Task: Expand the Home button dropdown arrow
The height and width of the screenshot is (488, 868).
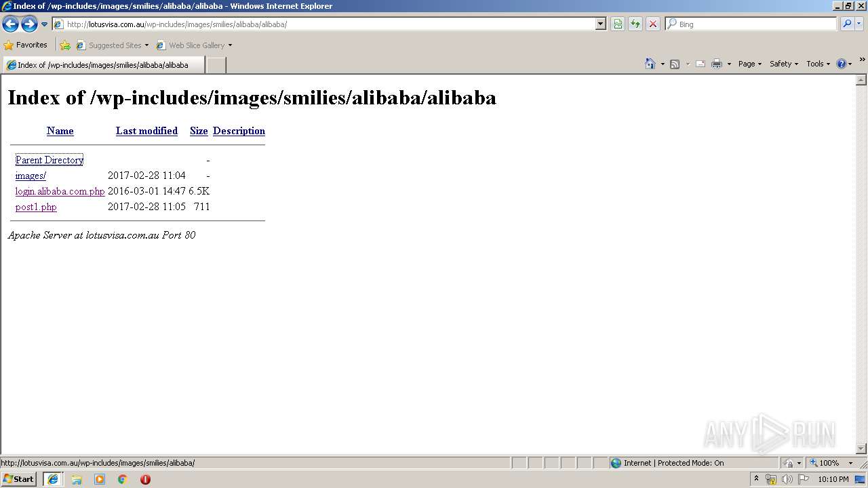Action: pos(663,64)
